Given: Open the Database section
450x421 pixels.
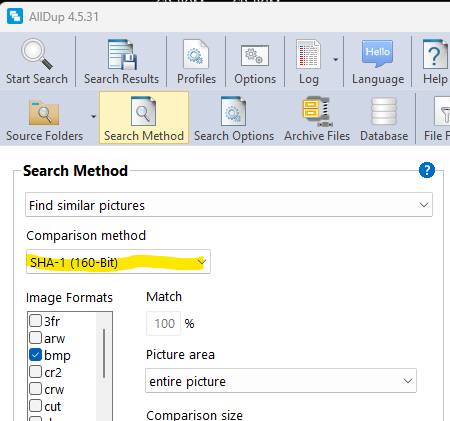Looking at the screenshot, I should 384,119.
